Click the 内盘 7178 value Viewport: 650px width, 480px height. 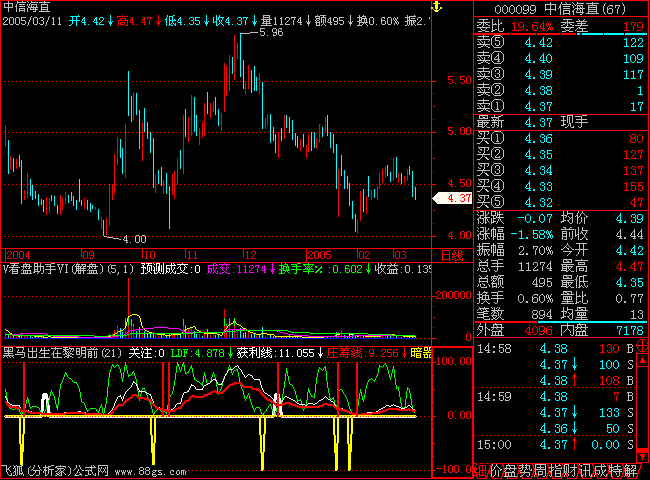click(630, 330)
